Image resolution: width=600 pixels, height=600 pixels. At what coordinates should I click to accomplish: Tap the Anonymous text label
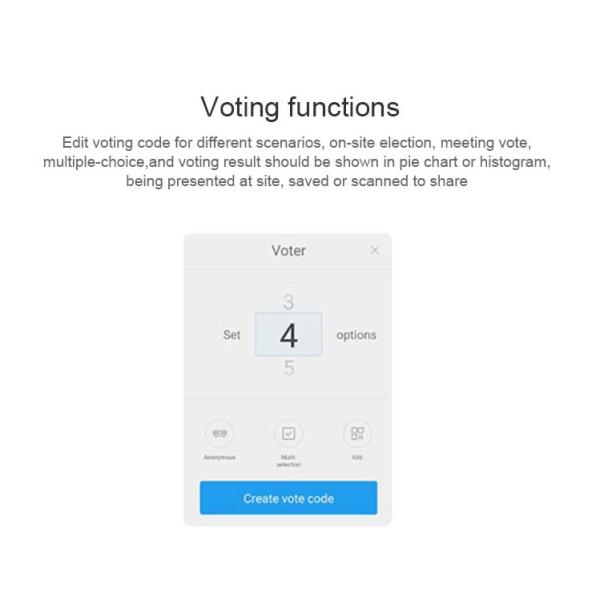(220, 458)
